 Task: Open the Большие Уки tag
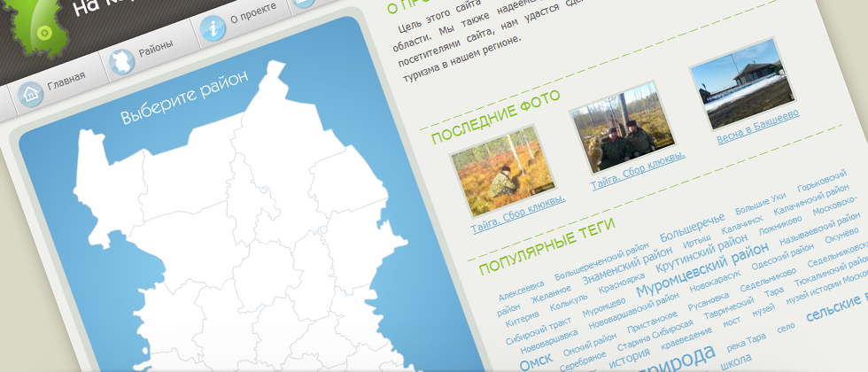click(761, 205)
